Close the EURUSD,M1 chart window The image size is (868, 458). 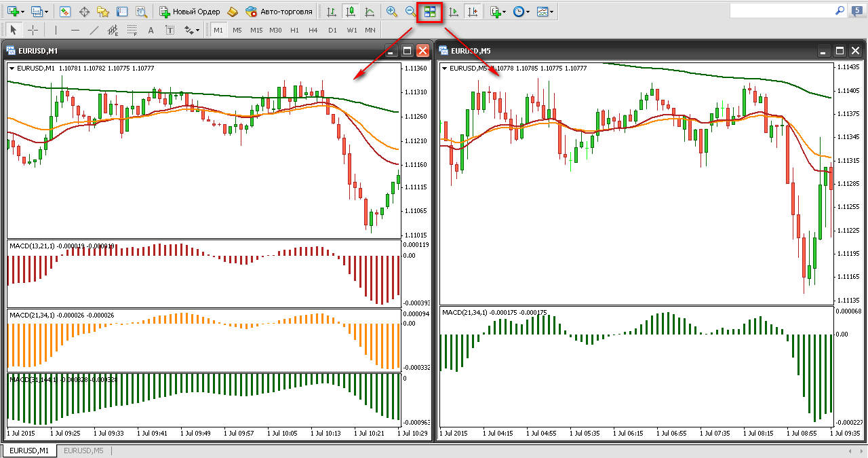pos(422,50)
